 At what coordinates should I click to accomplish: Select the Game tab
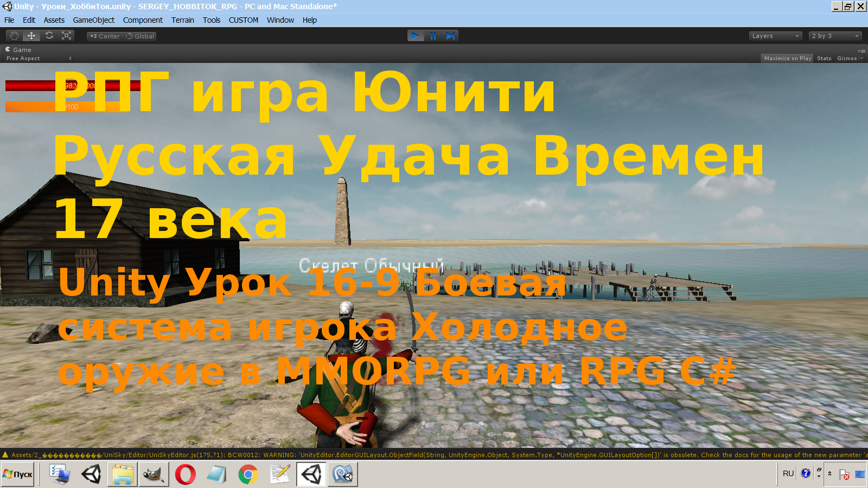[18, 50]
